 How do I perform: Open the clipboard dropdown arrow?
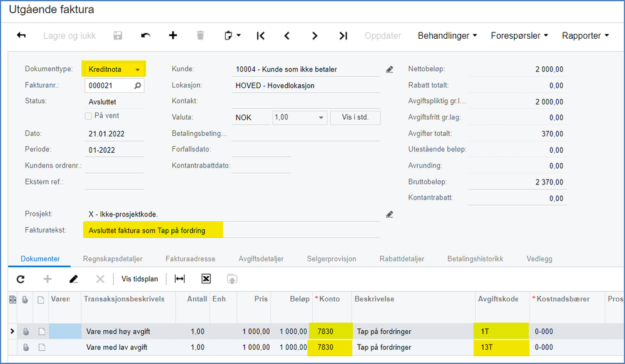coord(239,36)
